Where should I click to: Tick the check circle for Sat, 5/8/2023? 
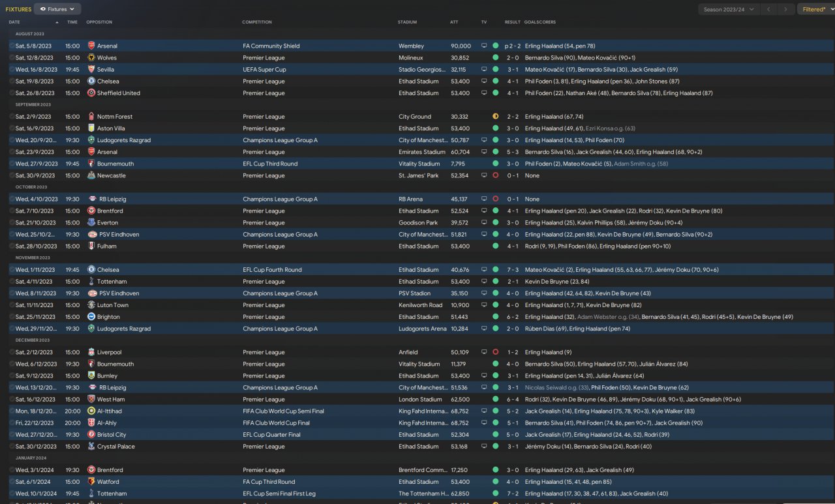[12, 46]
